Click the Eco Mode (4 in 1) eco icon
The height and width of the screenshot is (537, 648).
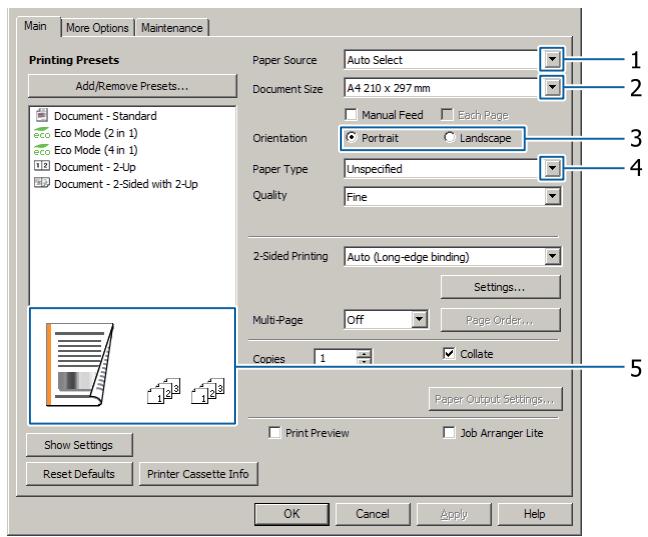[x=42, y=150]
